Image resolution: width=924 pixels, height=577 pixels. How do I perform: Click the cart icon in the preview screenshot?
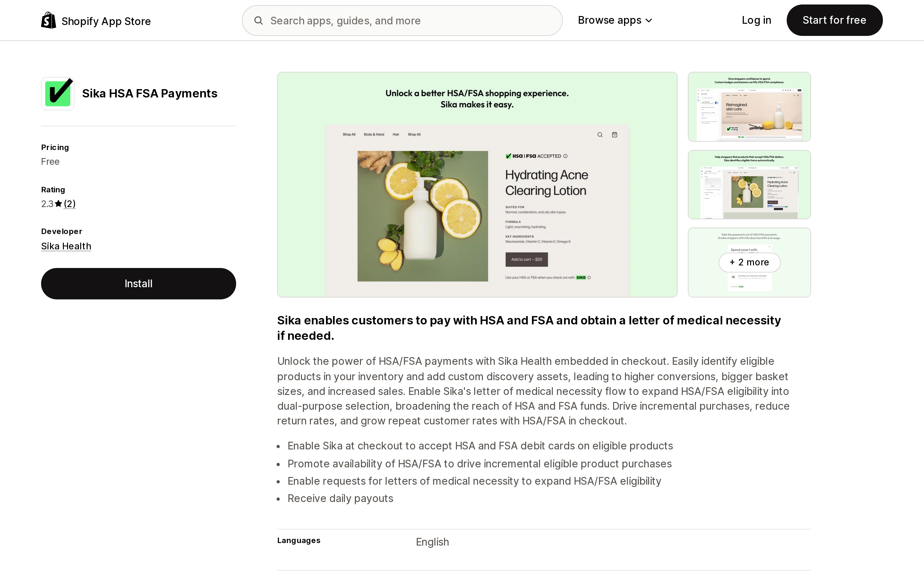614,135
